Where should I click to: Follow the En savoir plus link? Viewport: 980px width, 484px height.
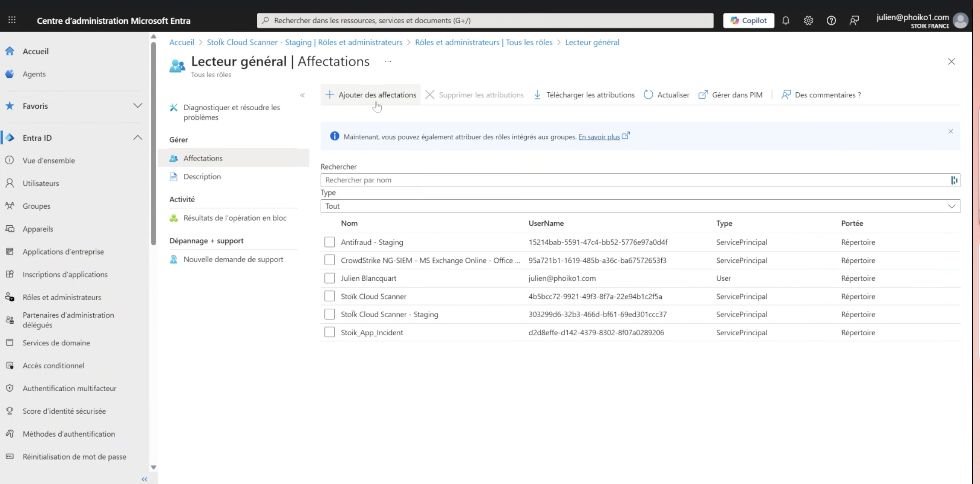(599, 137)
